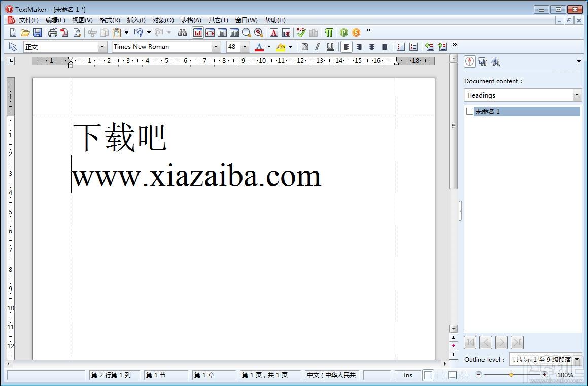Fit page width with the red arrows icon
The height and width of the screenshot is (386, 588).
point(210,33)
